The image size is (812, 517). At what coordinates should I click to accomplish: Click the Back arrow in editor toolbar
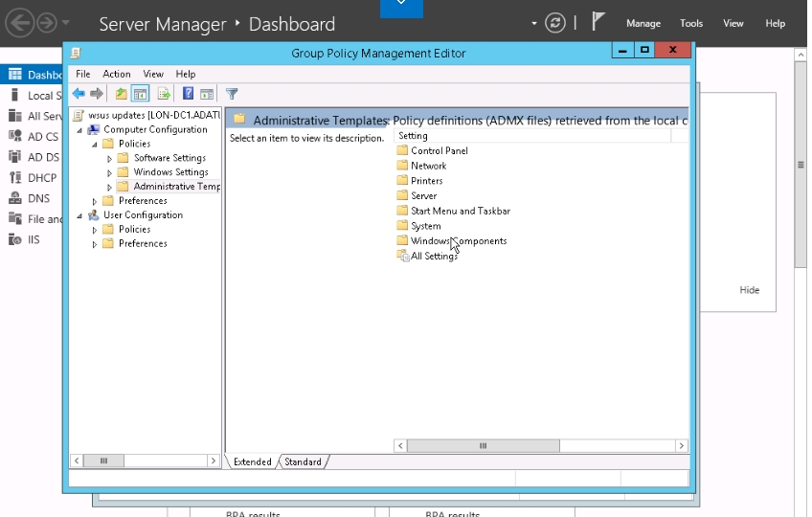pyautogui.click(x=79, y=94)
